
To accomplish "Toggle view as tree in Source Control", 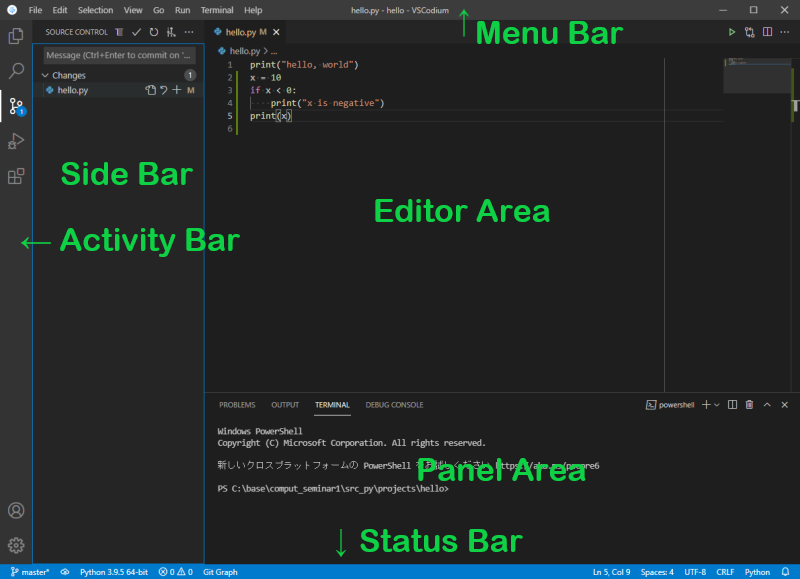I will (119, 32).
